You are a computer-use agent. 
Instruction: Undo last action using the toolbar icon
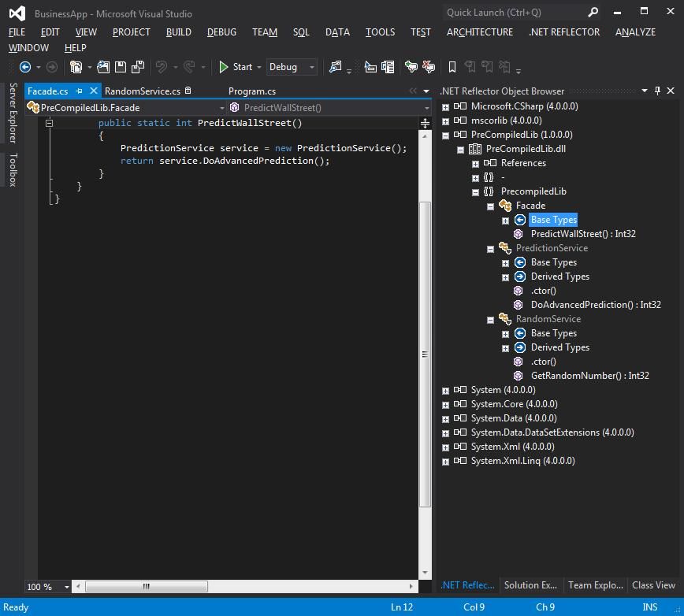pyautogui.click(x=162, y=67)
